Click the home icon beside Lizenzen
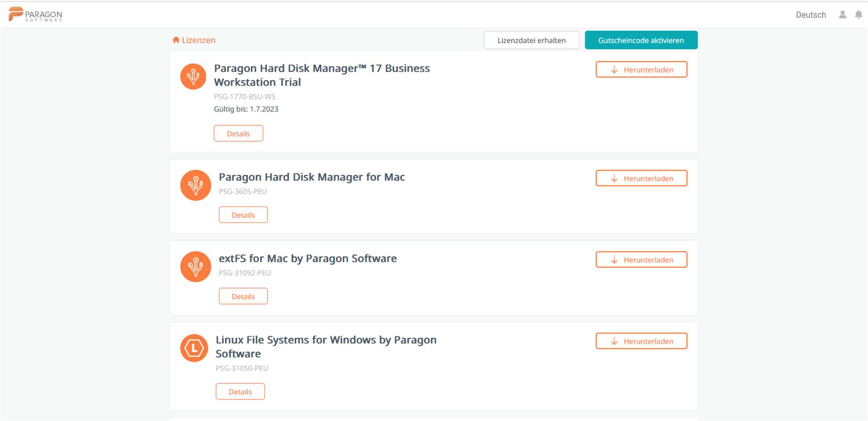The width and height of the screenshot is (868, 421). (176, 40)
